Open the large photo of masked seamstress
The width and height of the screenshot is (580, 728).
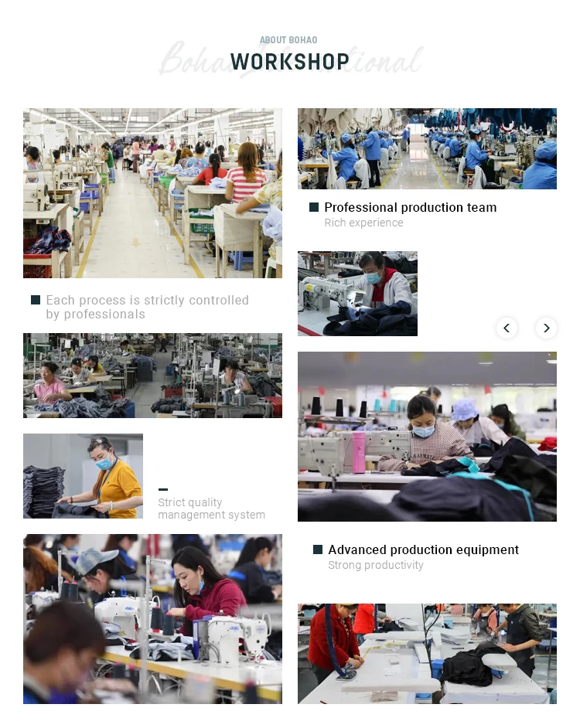427,437
